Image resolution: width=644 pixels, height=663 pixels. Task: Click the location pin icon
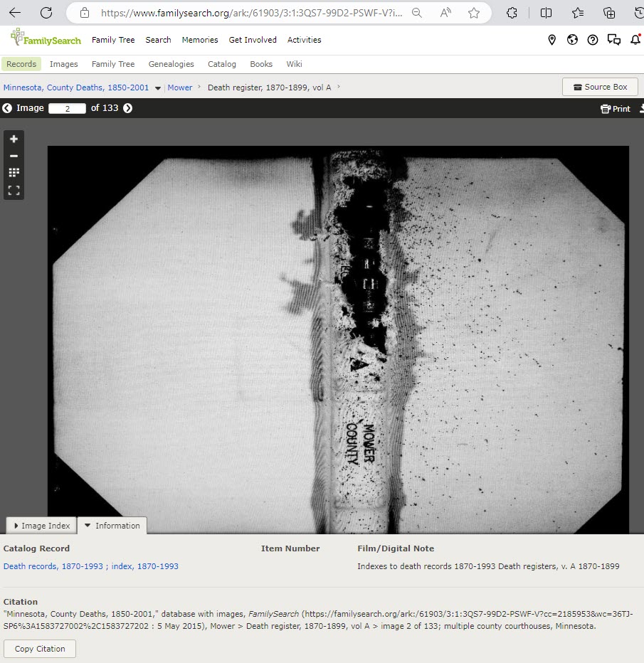tap(552, 40)
